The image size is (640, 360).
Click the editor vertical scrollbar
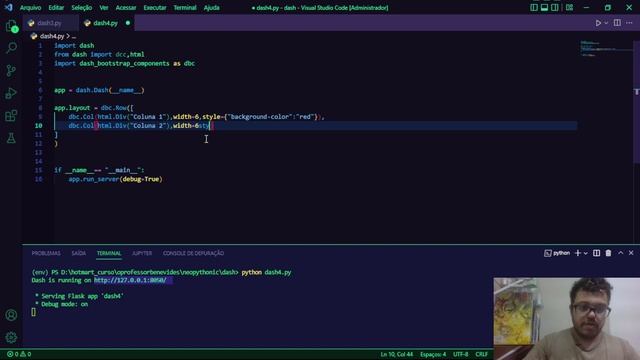pyautogui.click(x=636, y=102)
